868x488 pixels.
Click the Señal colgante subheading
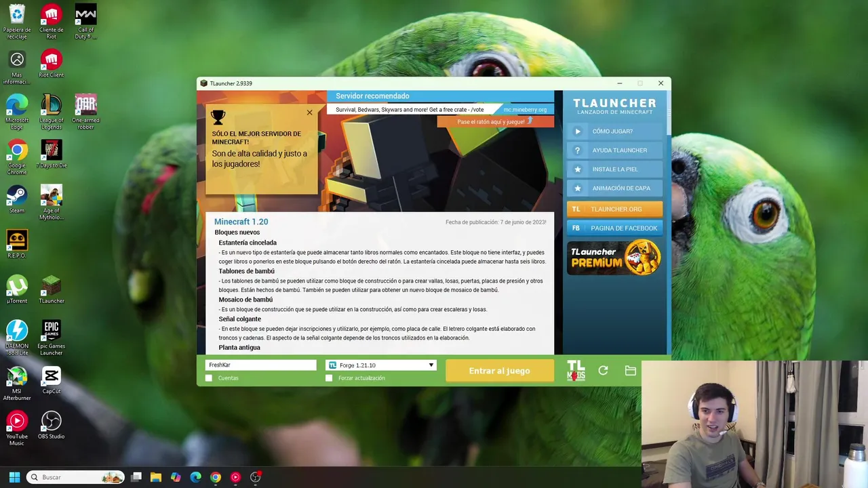coord(239,319)
